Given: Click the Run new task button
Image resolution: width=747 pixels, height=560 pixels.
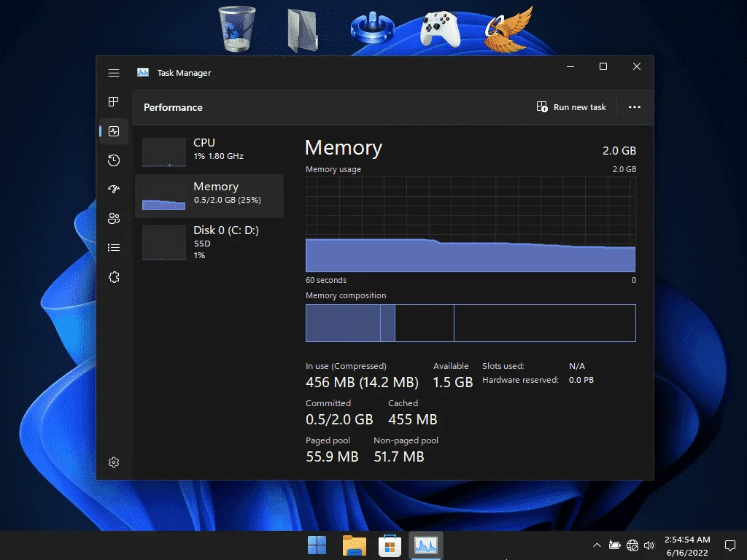Looking at the screenshot, I should point(571,107).
